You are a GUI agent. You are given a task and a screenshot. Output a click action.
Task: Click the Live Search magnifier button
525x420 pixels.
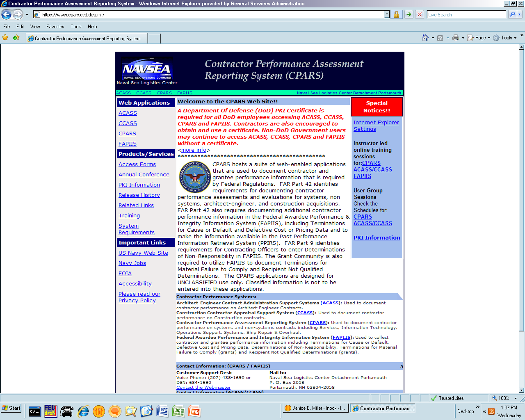(512, 14)
